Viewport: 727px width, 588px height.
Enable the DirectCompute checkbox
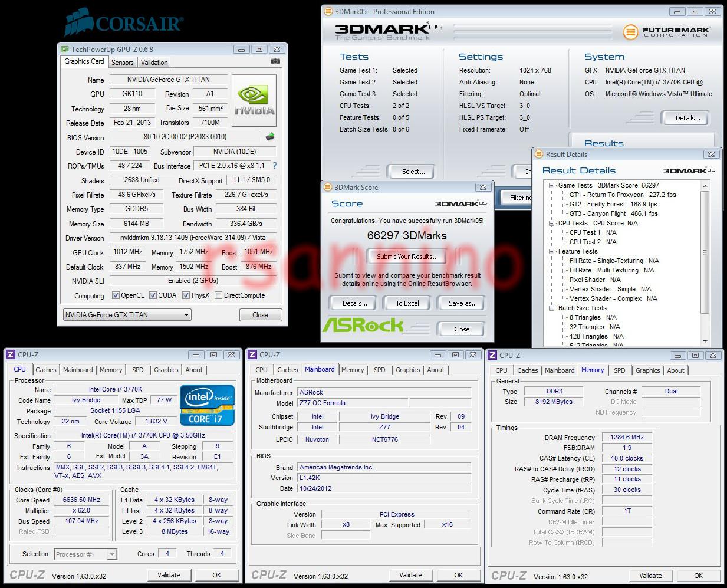coord(218,295)
